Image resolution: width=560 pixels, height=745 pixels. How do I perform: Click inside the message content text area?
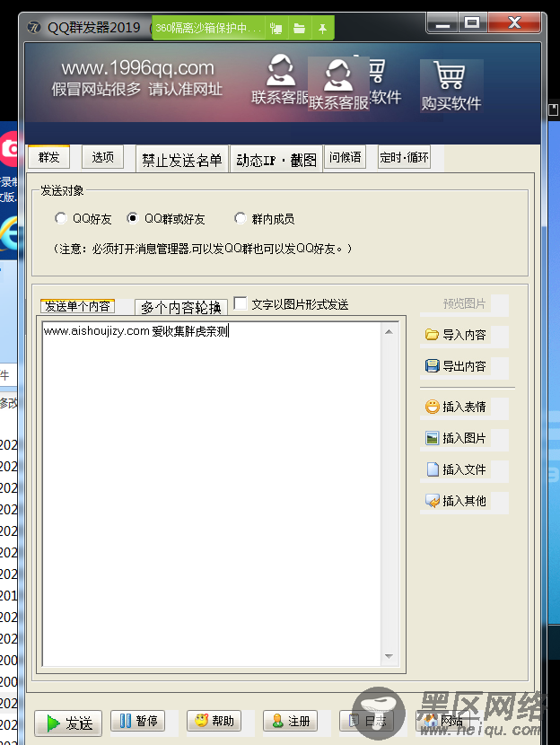(212, 494)
